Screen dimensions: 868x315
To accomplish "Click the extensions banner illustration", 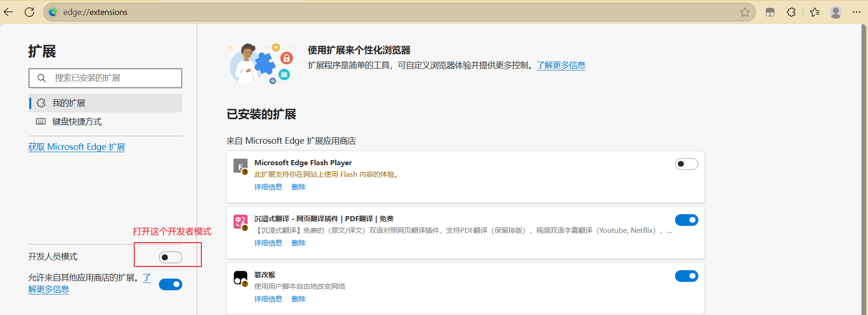I will [x=262, y=63].
